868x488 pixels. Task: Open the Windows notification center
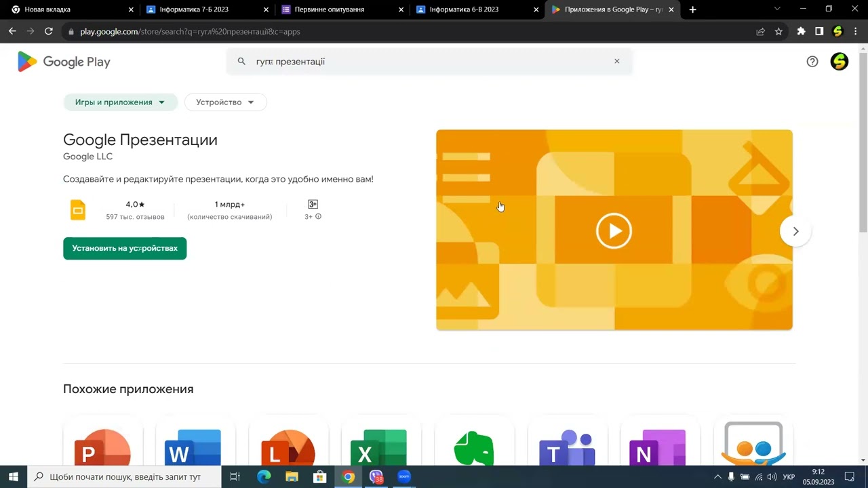coord(849,477)
